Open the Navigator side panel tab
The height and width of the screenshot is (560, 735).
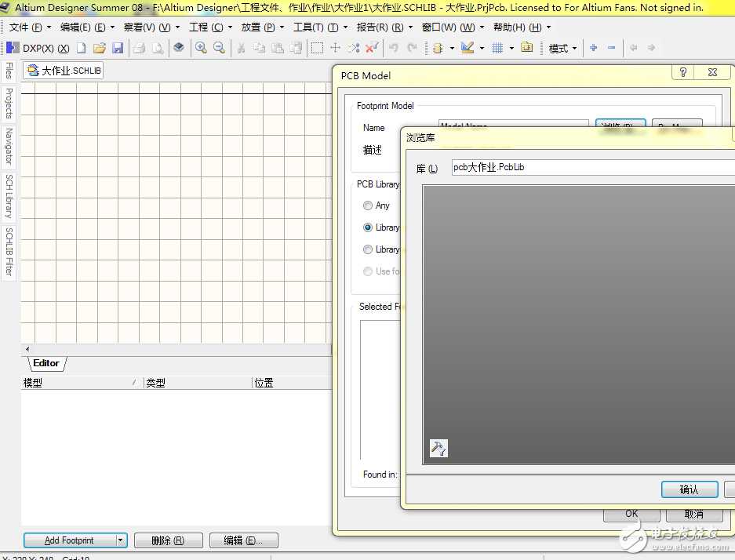[9, 147]
